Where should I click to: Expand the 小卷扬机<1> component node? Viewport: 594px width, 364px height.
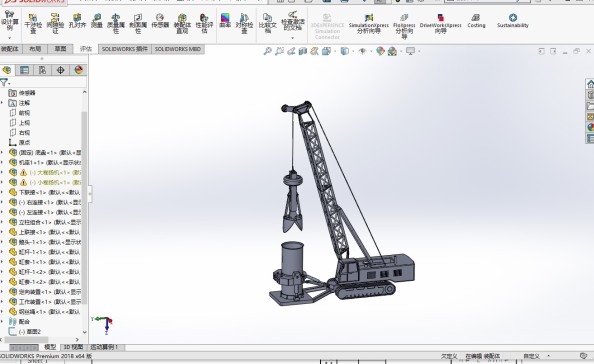[x=2, y=182]
